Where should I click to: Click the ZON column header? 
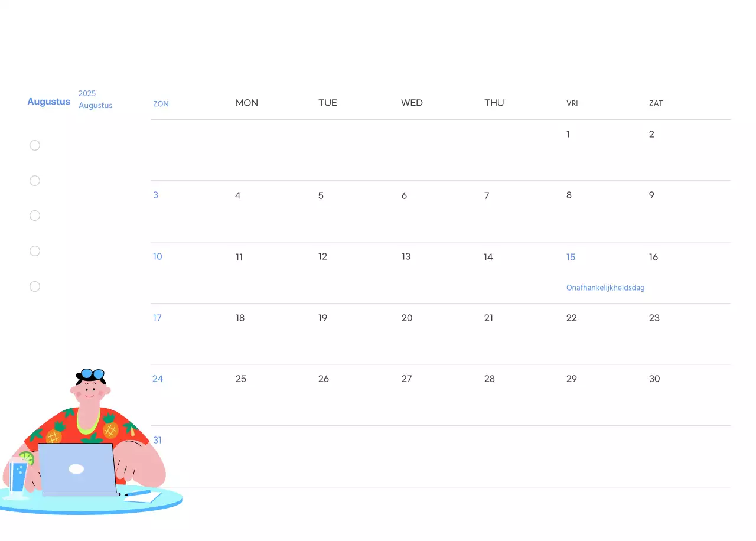(161, 103)
